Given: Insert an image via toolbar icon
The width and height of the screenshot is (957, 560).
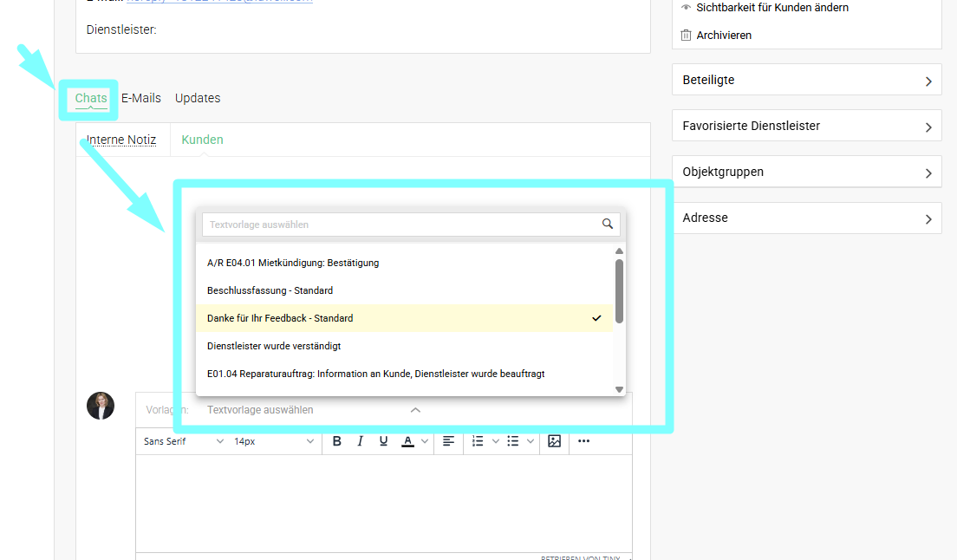Looking at the screenshot, I should click(x=555, y=441).
